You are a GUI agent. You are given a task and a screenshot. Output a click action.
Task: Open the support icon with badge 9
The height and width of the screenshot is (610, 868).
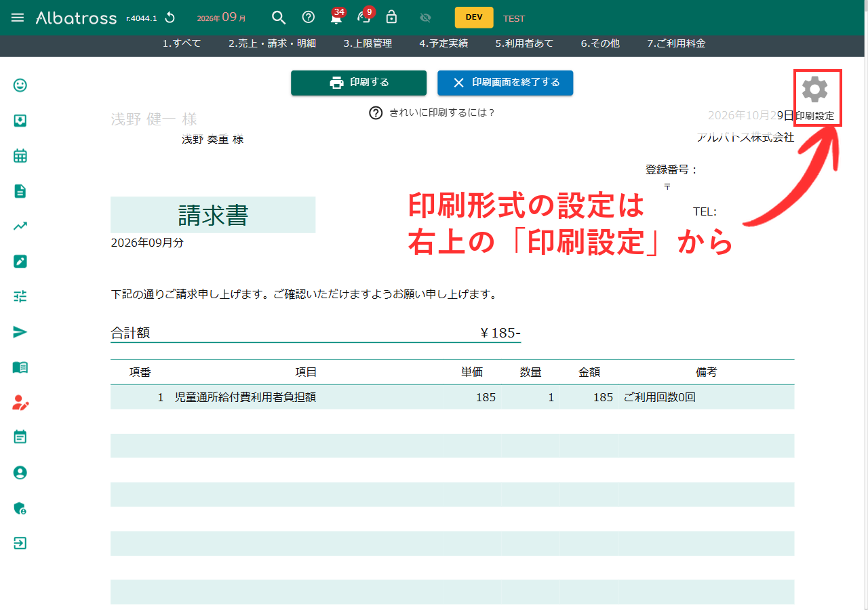coord(365,17)
